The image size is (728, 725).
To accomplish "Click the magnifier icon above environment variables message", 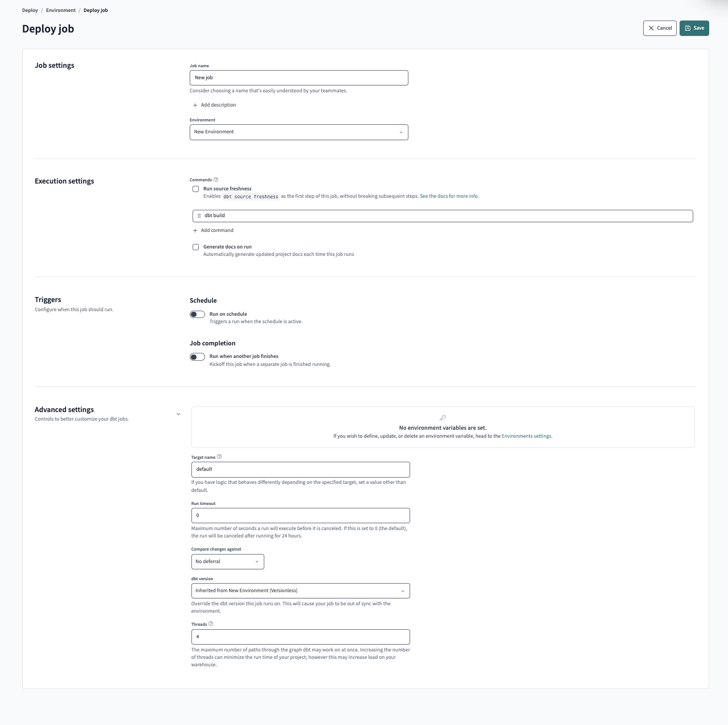I will pos(443,417).
